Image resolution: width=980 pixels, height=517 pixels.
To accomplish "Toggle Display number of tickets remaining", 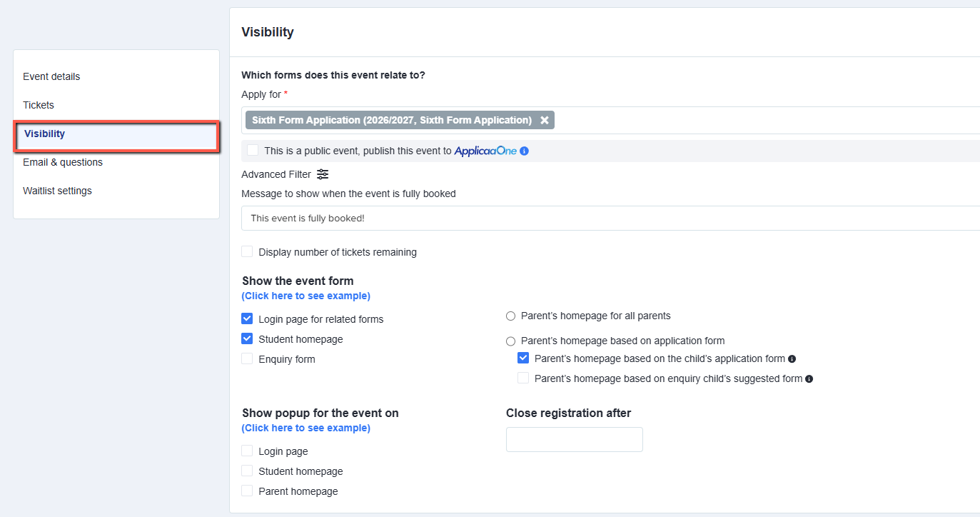I will [247, 251].
